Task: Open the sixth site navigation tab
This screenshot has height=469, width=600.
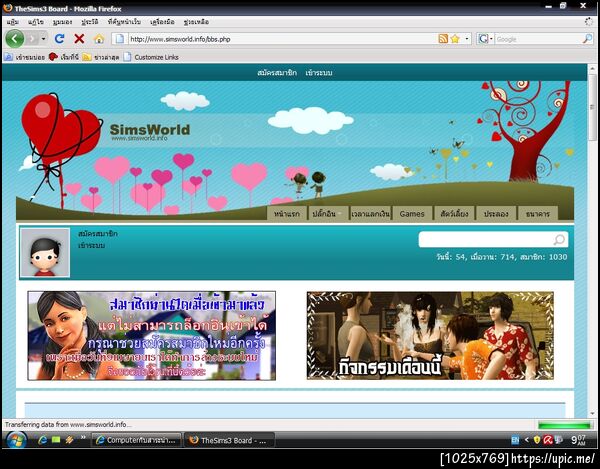Action: (496, 213)
